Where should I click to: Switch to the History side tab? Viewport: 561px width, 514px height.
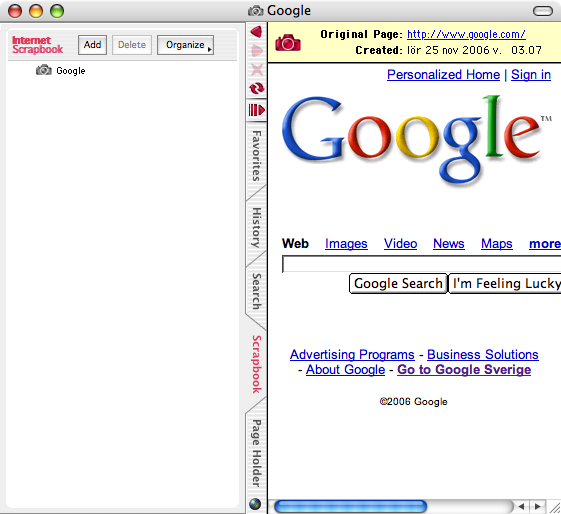pos(257,227)
